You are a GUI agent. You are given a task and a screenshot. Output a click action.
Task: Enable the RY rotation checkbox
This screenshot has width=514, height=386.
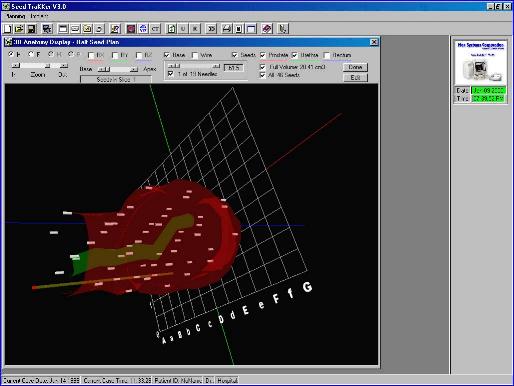(x=115, y=55)
